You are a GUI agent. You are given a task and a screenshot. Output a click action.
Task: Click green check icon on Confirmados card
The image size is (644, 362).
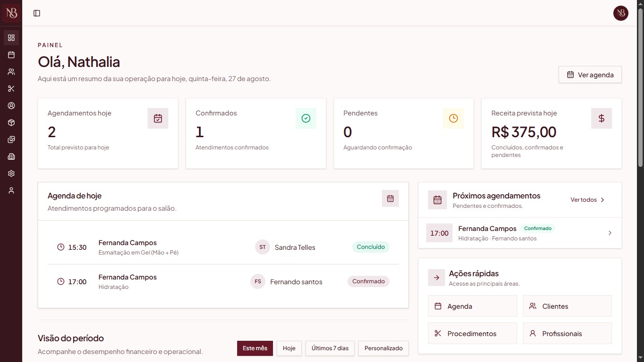coord(306,118)
